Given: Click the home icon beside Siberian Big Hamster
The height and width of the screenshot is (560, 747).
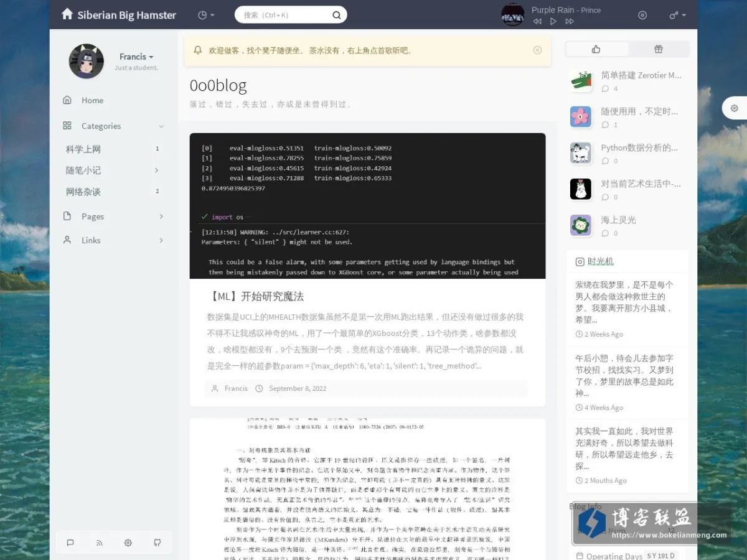Looking at the screenshot, I should [x=67, y=14].
